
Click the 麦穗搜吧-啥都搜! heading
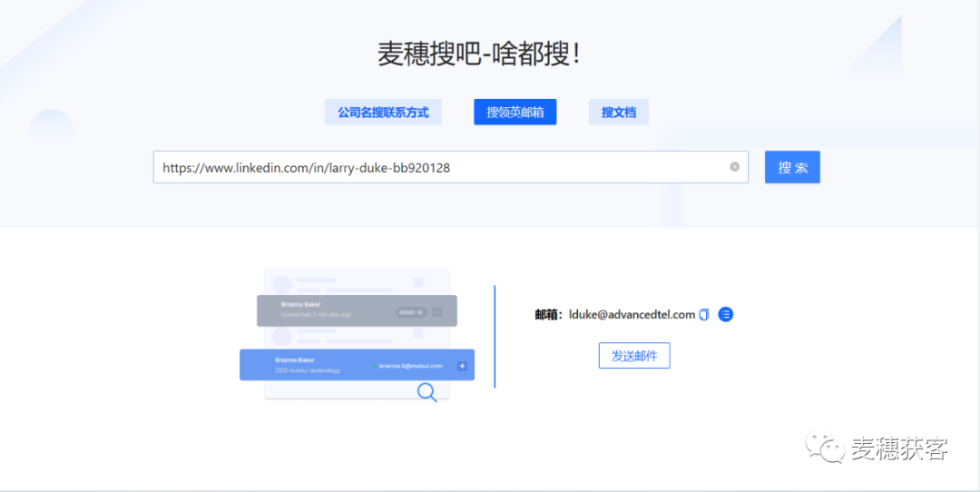click(x=479, y=55)
